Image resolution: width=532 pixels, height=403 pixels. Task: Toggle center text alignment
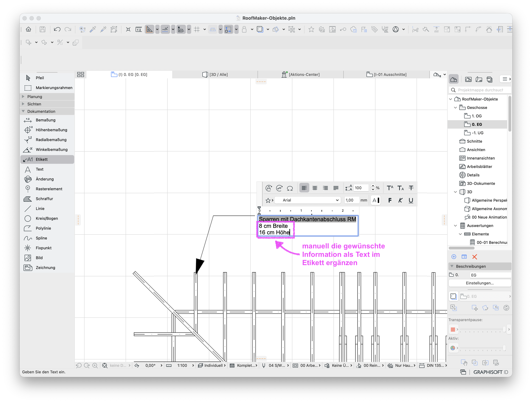[315, 188]
